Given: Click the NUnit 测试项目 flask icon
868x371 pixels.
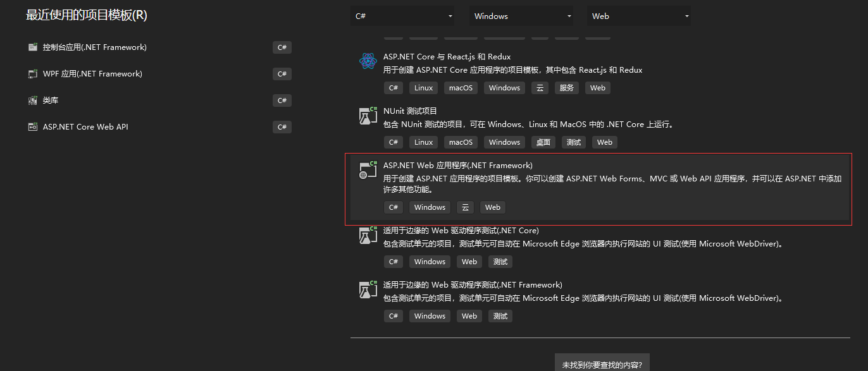Looking at the screenshot, I should pos(368,116).
